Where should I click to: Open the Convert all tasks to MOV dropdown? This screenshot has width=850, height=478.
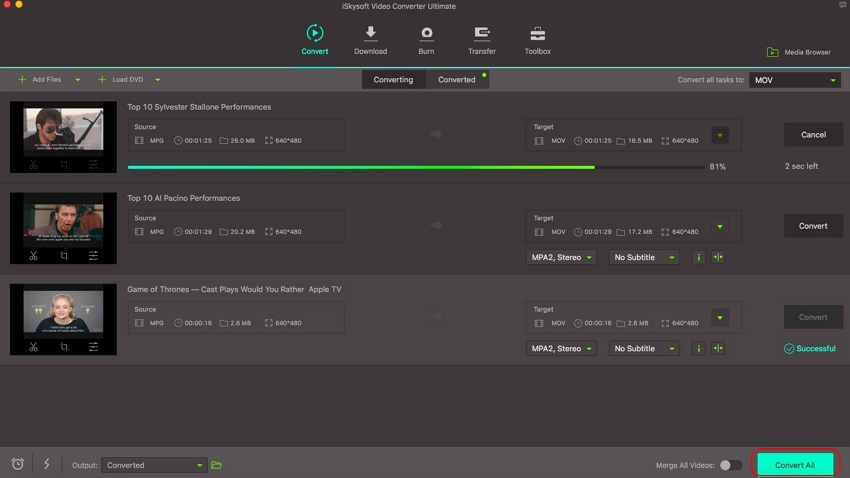point(794,80)
